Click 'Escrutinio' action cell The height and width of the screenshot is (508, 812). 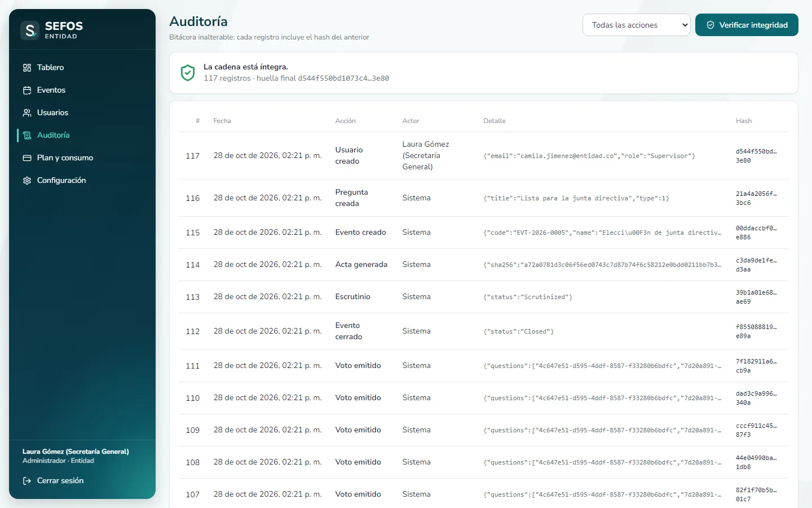point(353,296)
